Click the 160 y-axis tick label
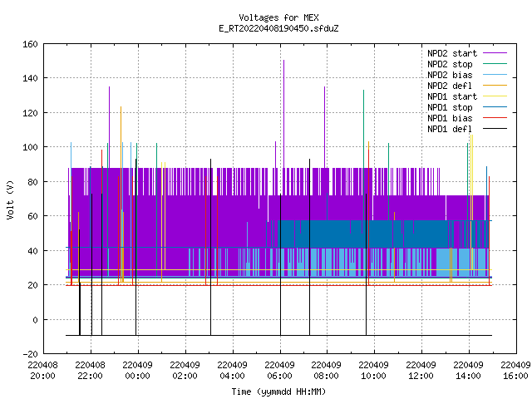The width and height of the screenshot is (532, 399). pos(30,44)
